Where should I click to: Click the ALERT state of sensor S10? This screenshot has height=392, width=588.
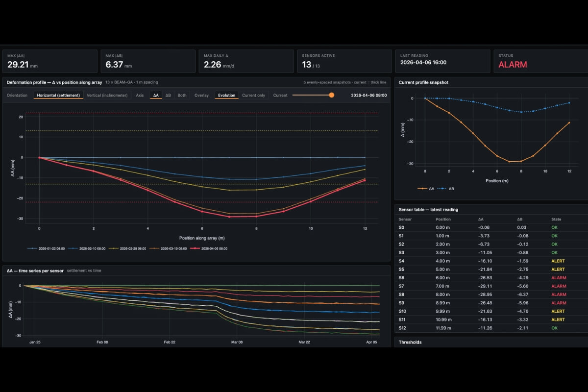pos(558,311)
